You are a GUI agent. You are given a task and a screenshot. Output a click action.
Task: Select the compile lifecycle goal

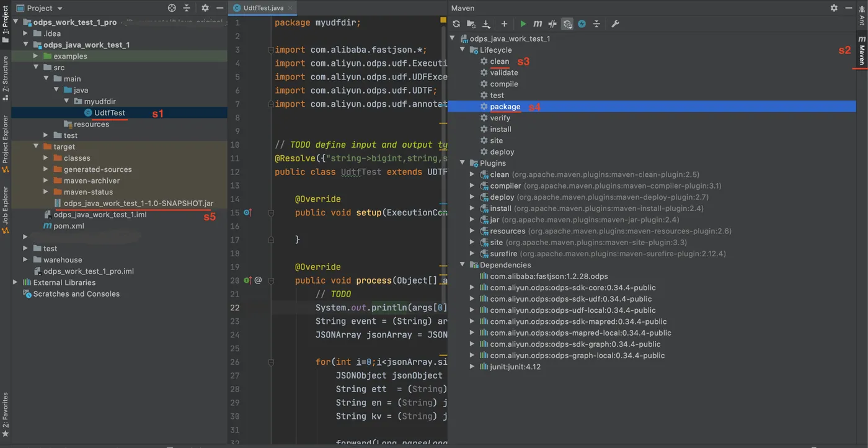(504, 84)
